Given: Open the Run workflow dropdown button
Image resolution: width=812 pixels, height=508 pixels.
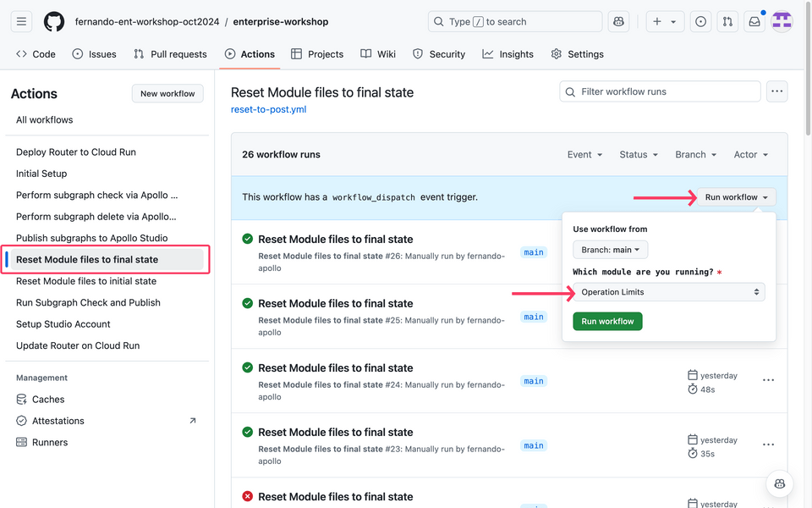Looking at the screenshot, I should tap(737, 197).
